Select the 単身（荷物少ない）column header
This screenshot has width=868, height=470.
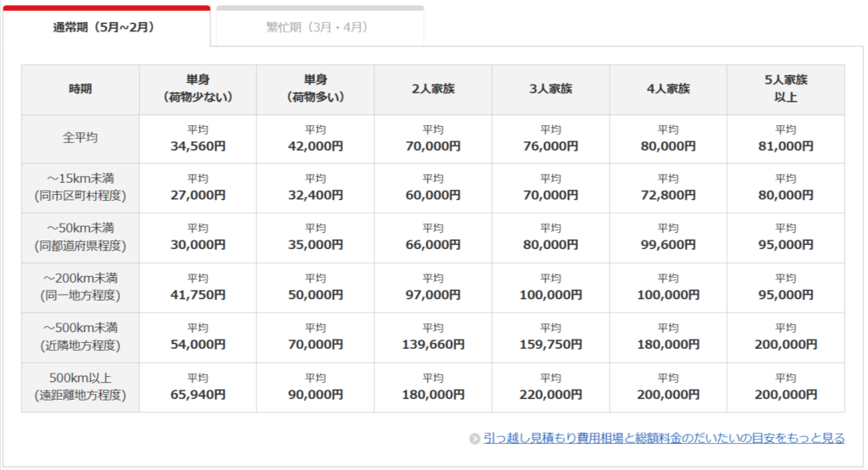point(198,89)
